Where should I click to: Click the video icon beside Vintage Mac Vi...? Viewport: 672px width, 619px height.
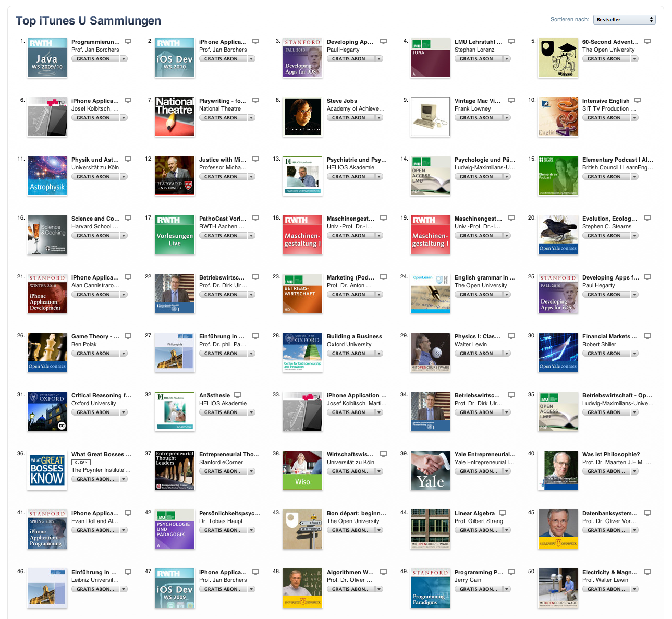click(x=511, y=101)
